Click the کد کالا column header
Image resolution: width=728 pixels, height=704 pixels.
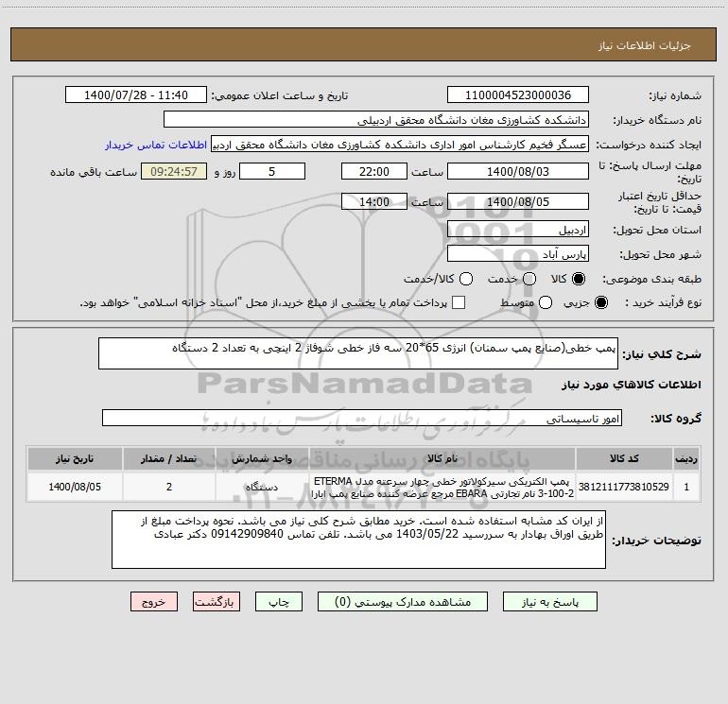click(624, 458)
